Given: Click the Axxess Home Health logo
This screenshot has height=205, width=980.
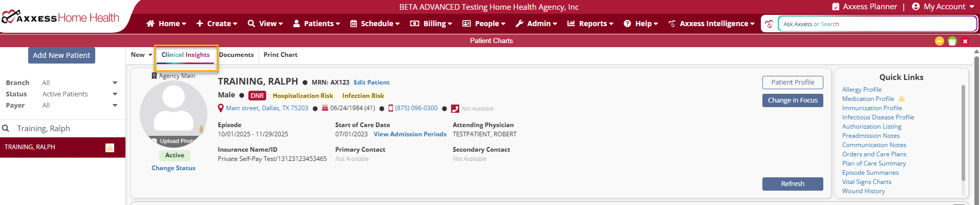Looking at the screenshot, I should (60, 18).
